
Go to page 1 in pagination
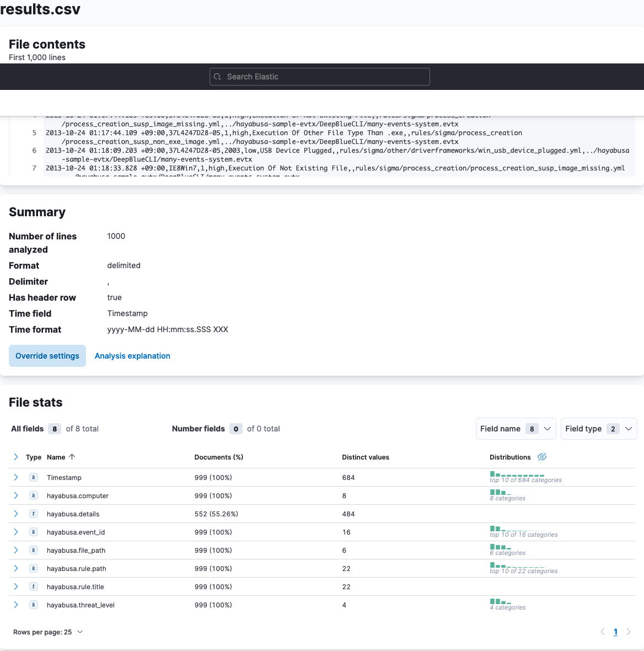[615, 632]
